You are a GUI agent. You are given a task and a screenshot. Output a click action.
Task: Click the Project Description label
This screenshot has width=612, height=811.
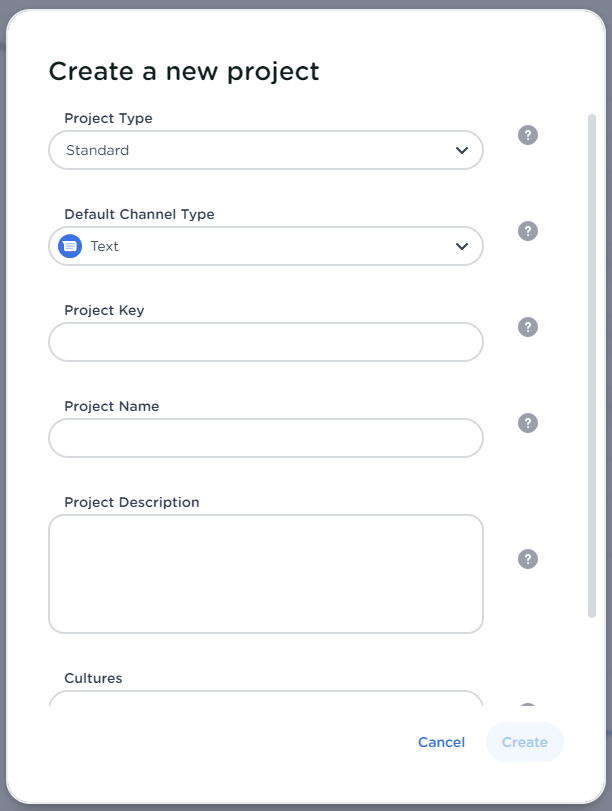pyautogui.click(x=132, y=502)
